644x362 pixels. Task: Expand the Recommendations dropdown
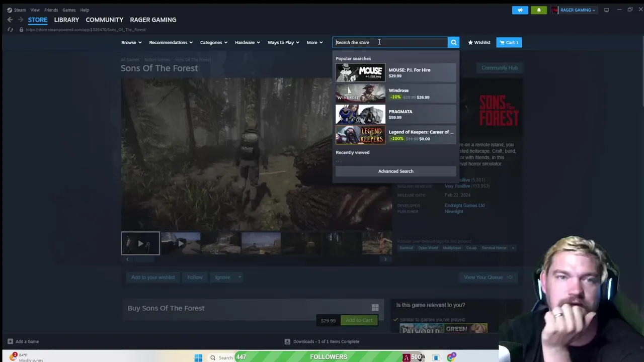171,42
